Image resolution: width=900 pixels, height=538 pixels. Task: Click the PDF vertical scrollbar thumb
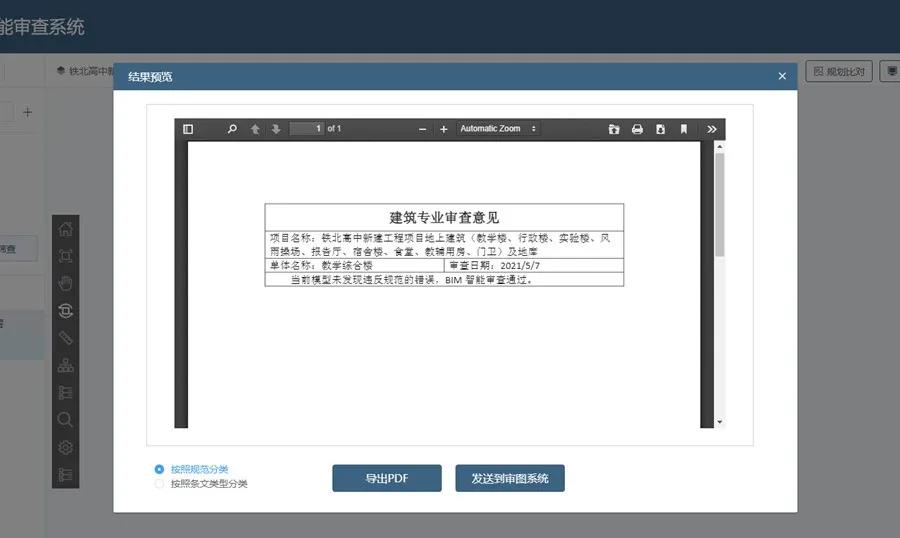coord(720,204)
